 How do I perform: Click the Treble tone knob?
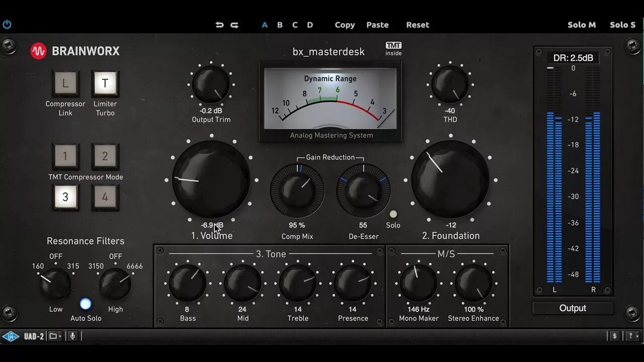pos(298,283)
